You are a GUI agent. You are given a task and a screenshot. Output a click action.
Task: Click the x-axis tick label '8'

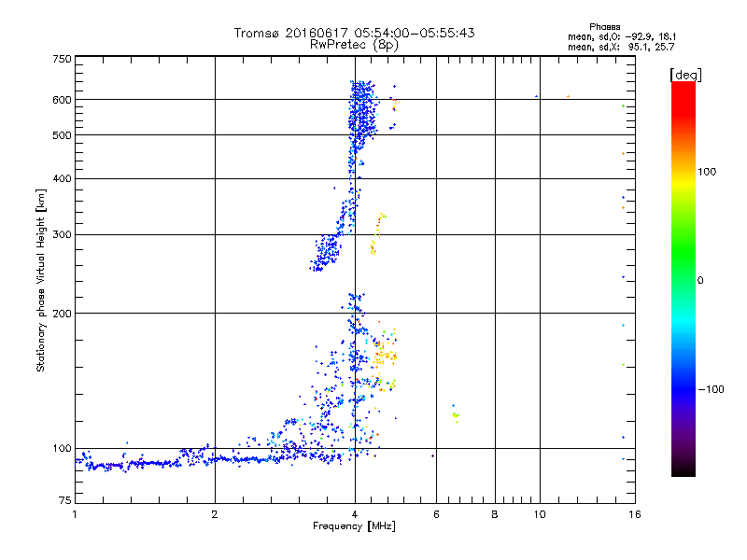495,514
